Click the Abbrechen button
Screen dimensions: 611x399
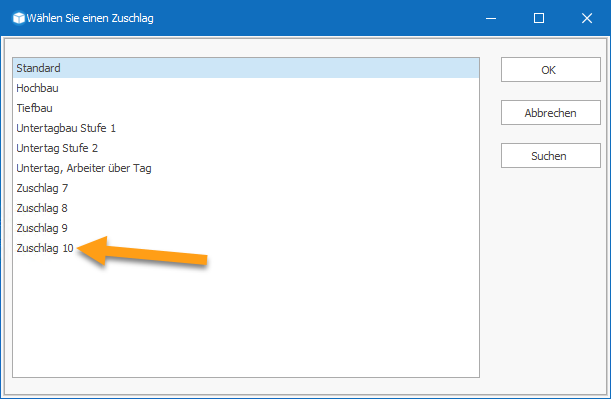click(551, 113)
